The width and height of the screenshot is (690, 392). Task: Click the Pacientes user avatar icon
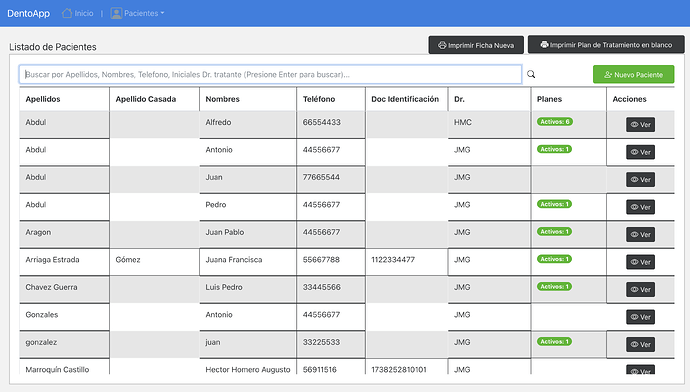[x=116, y=13]
